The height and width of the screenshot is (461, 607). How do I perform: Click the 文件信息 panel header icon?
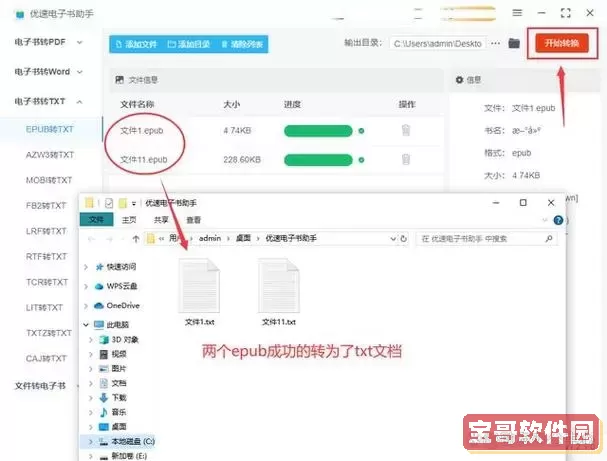pos(119,80)
